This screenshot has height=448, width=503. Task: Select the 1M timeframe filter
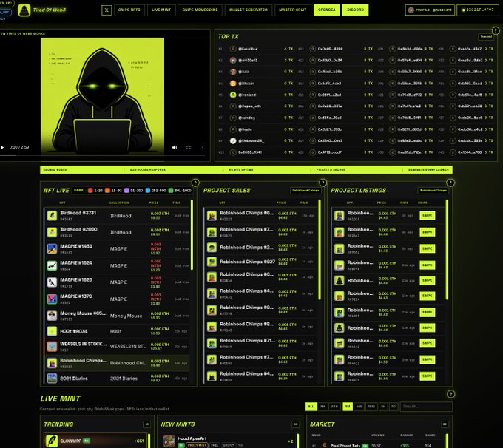coord(348,407)
